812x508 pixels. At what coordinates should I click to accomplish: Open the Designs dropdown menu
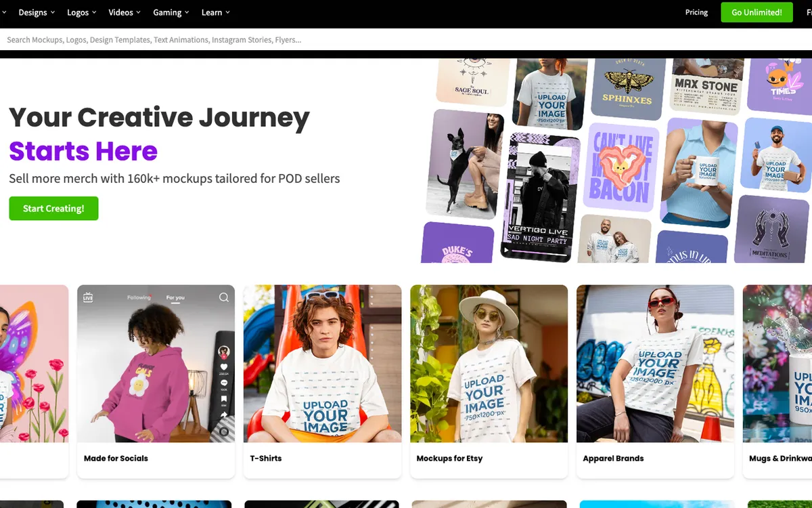click(x=37, y=12)
